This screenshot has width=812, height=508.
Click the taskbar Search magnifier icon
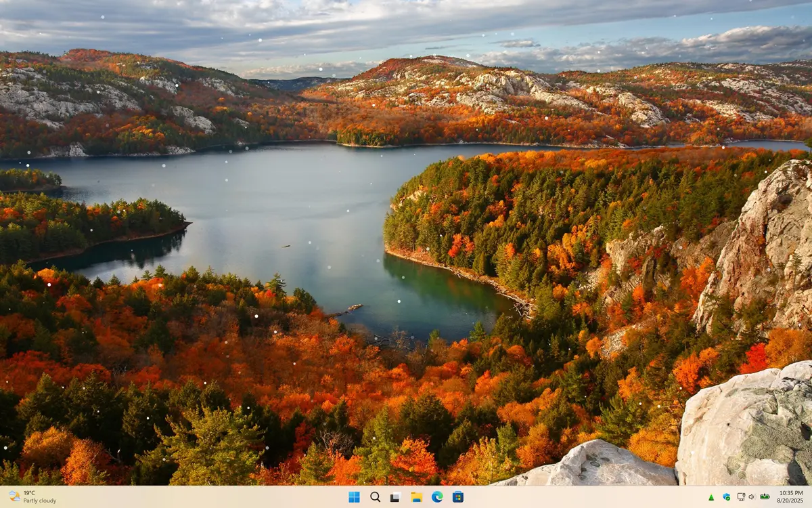tap(375, 497)
